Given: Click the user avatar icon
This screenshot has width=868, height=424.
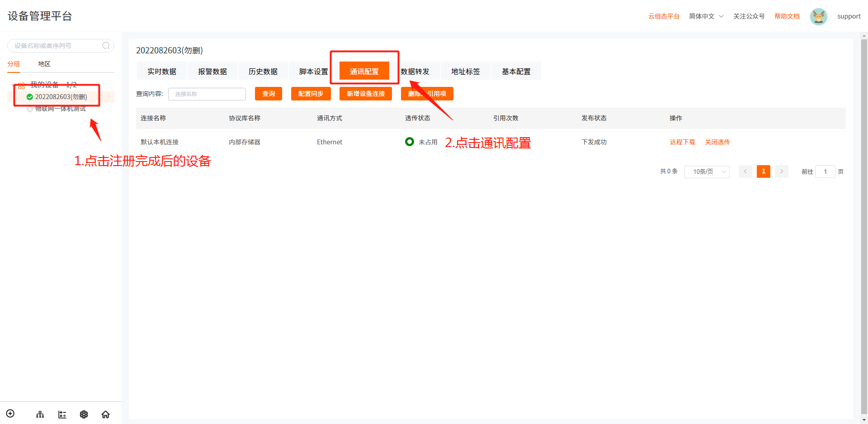Looking at the screenshot, I should (x=818, y=17).
